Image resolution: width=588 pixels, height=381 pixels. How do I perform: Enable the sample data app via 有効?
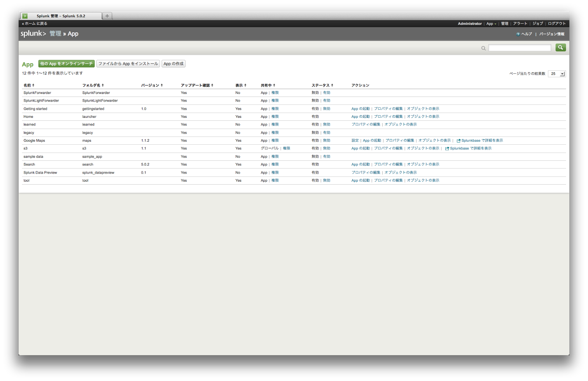(x=327, y=156)
